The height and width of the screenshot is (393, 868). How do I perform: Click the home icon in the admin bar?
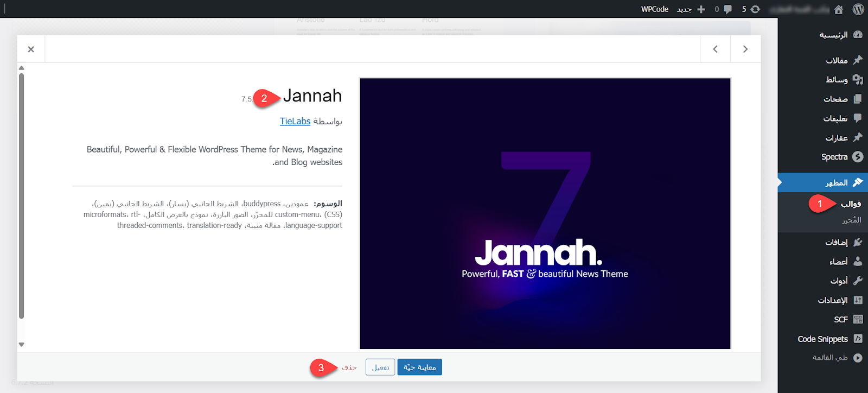pyautogui.click(x=839, y=9)
